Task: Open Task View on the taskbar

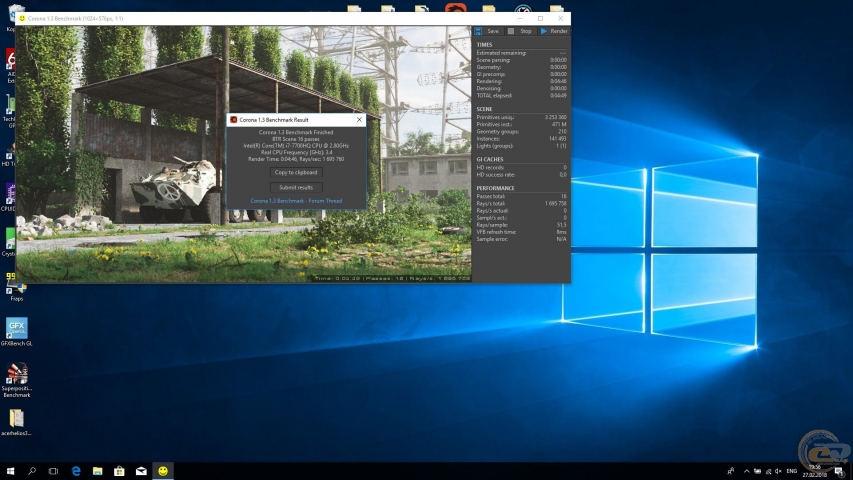Action: click(x=53, y=471)
